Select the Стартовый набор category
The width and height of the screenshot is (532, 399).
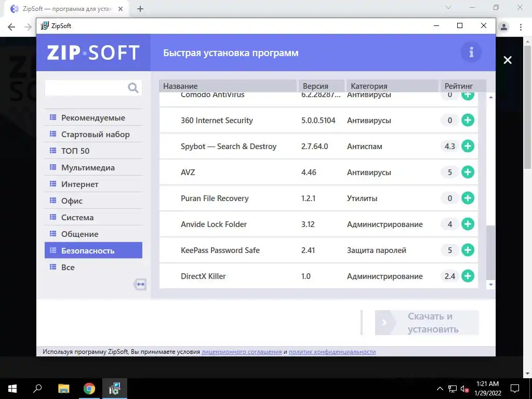click(94, 135)
